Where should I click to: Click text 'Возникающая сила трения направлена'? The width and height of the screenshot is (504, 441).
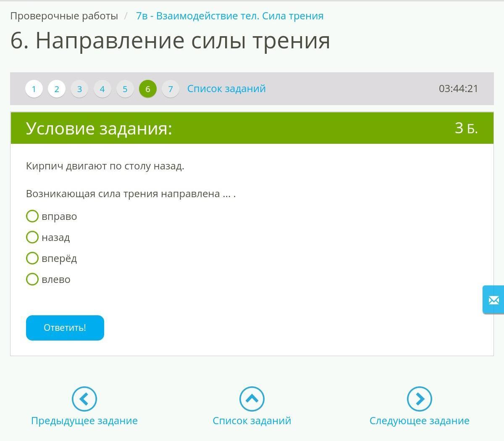coord(123,194)
